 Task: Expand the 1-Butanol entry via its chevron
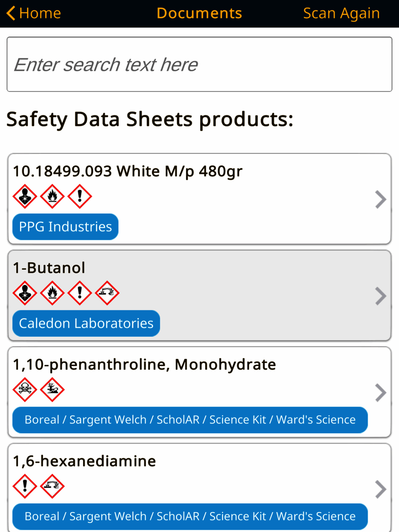[381, 296]
